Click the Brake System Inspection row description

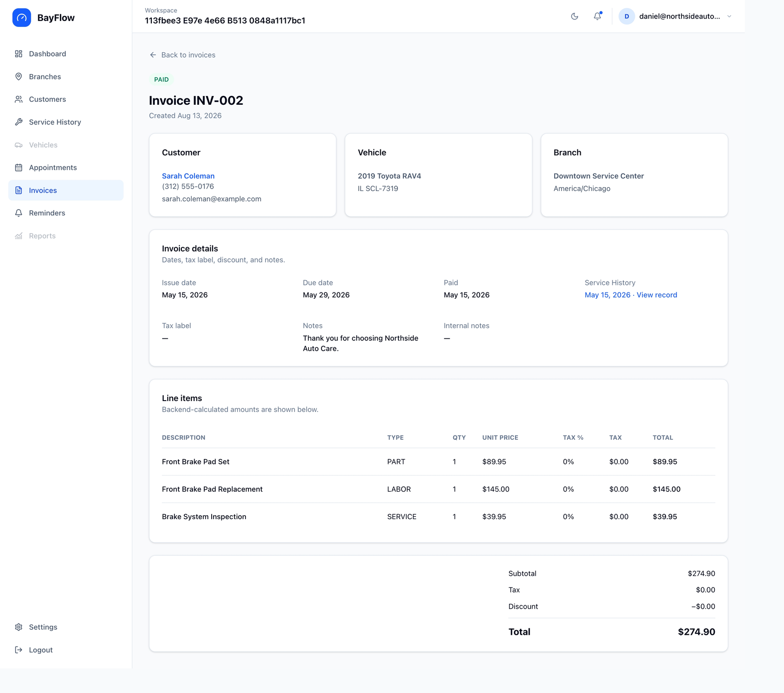pyautogui.click(x=204, y=517)
